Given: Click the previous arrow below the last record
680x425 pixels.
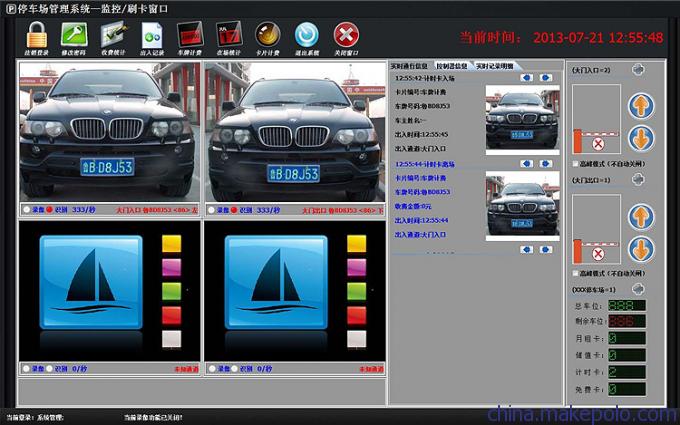Looking at the screenshot, I should 527,249.
